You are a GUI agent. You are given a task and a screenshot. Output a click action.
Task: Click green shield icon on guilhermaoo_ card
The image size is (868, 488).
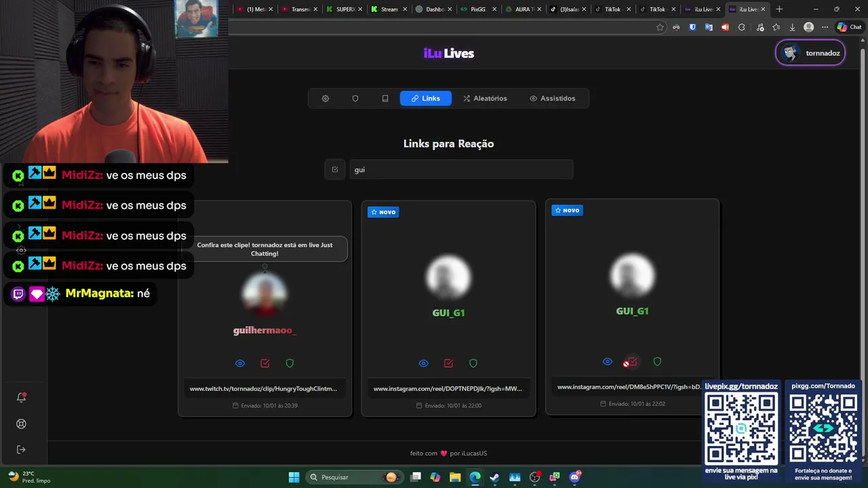tap(290, 363)
